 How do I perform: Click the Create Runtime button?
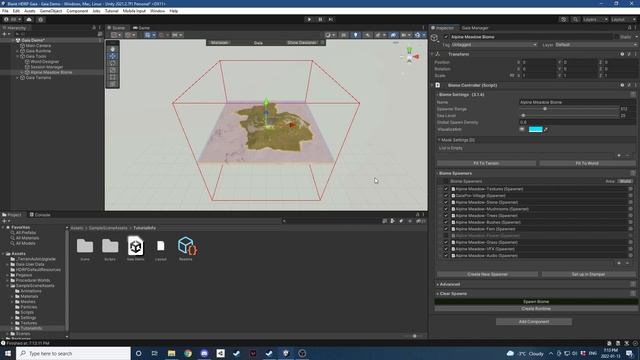[536, 309]
